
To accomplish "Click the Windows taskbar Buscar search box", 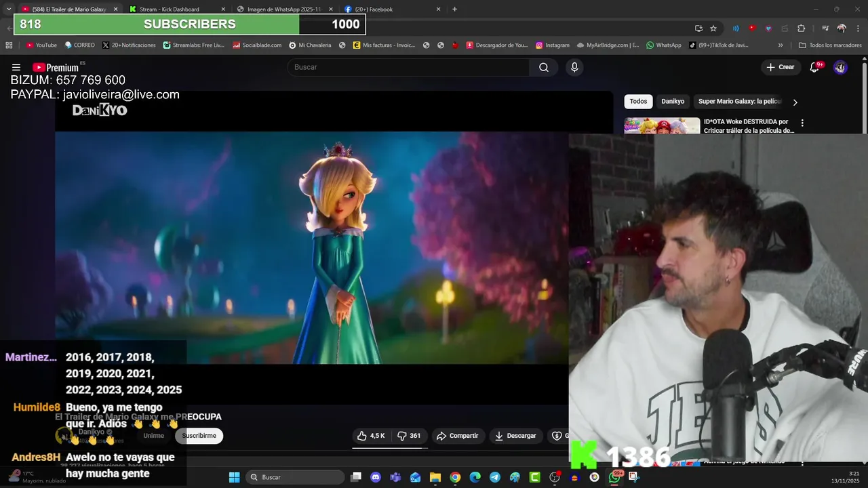I will click(294, 477).
